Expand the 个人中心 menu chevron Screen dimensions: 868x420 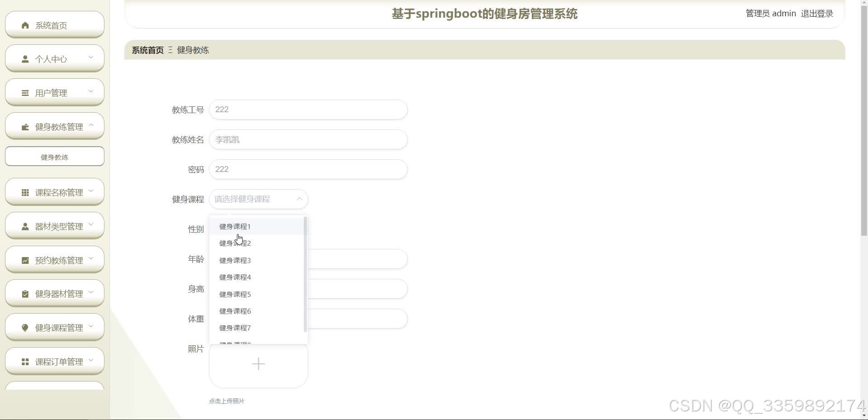tap(91, 57)
